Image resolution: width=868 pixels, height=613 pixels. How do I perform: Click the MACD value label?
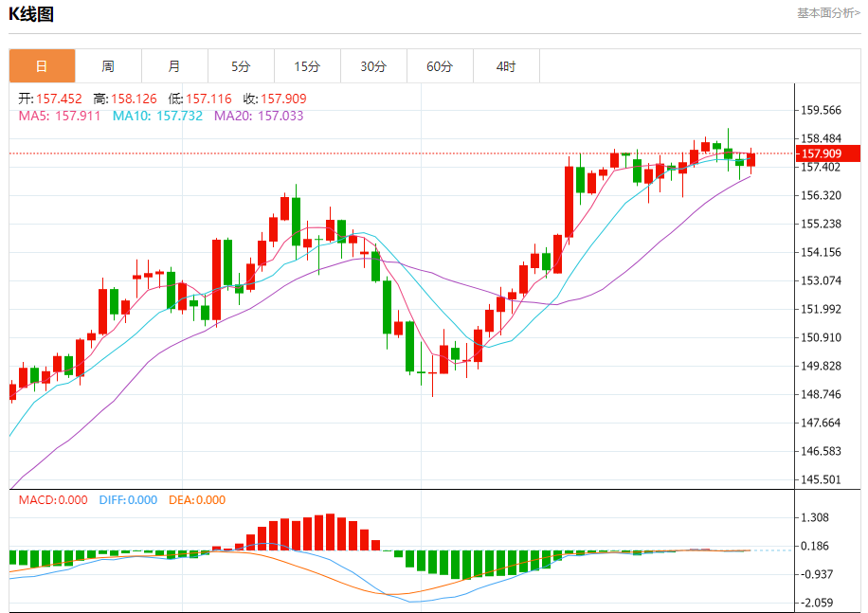pos(53,500)
